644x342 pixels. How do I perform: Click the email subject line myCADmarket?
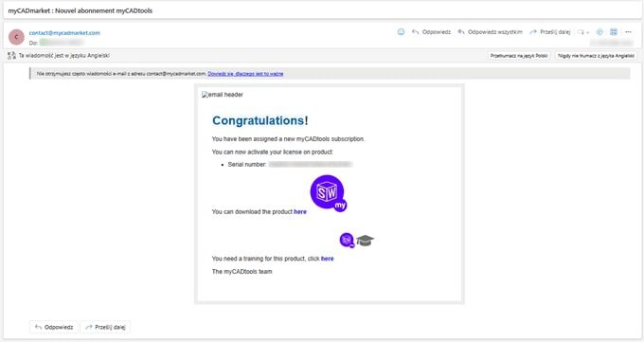[80, 10]
